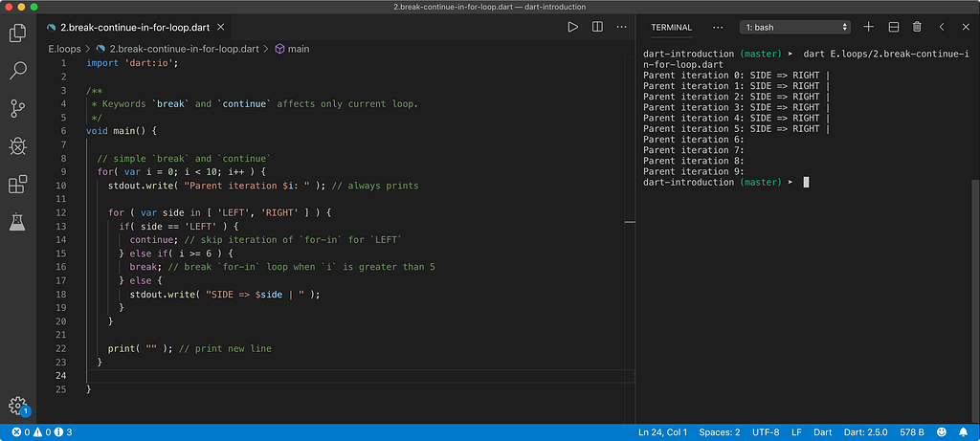Change language mode 'Dart'

(822, 432)
